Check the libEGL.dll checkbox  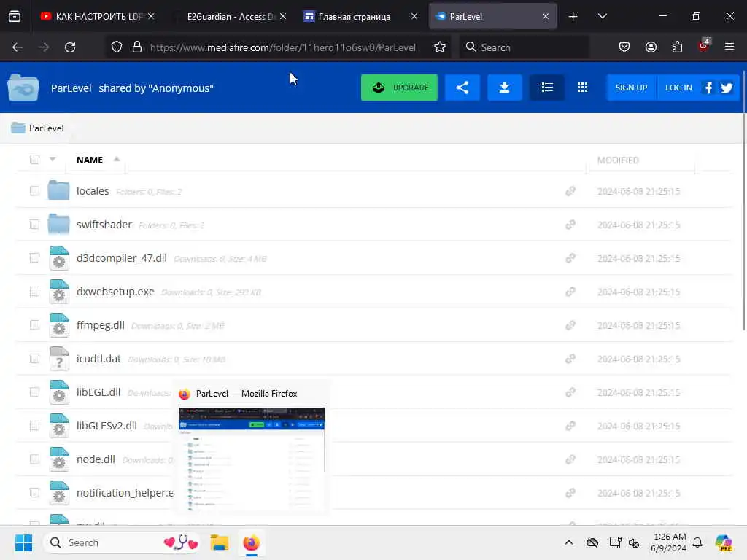[34, 392]
